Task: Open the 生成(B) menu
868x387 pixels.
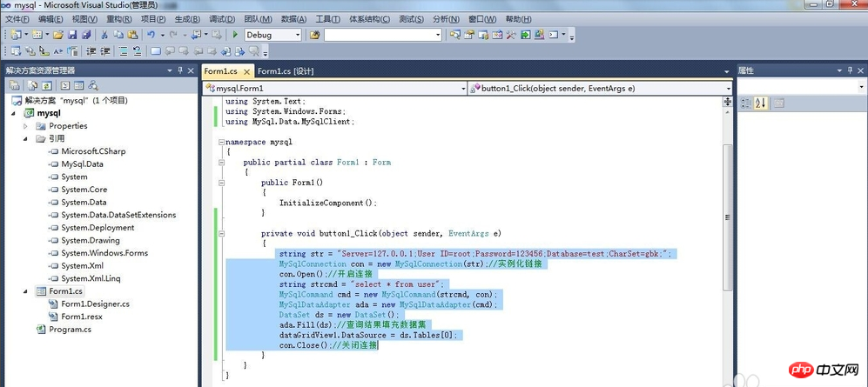Action: [188, 19]
